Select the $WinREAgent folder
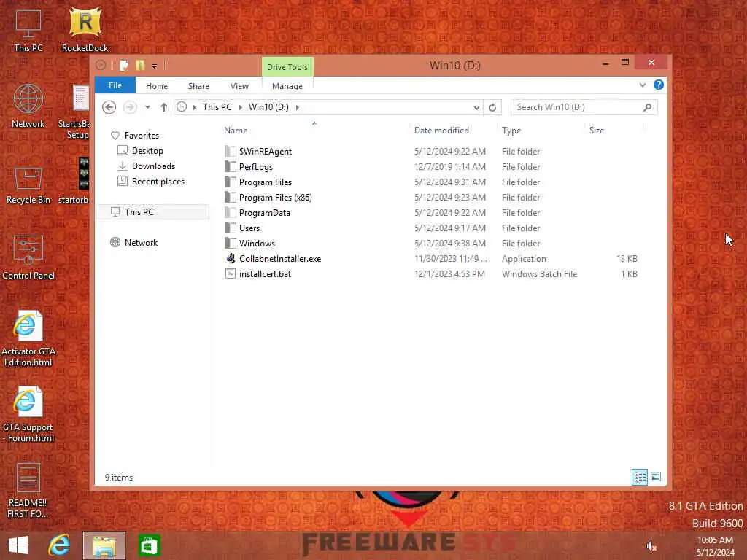 (265, 152)
